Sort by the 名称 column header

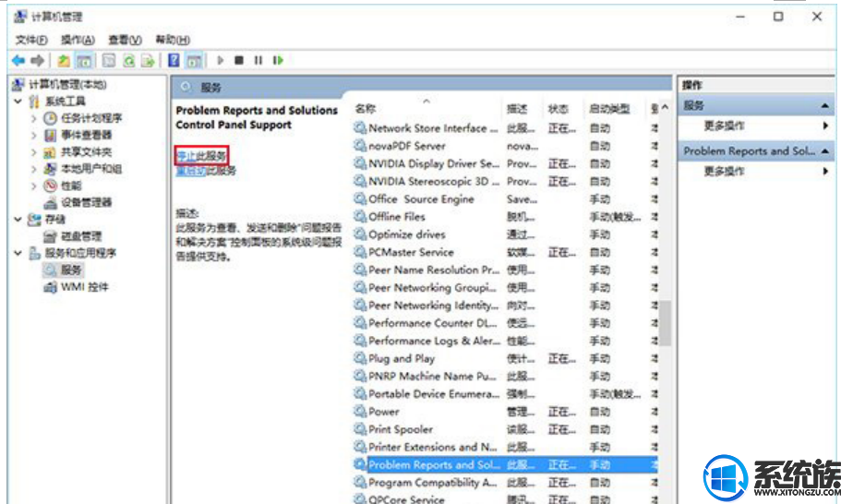pyautogui.click(x=365, y=108)
